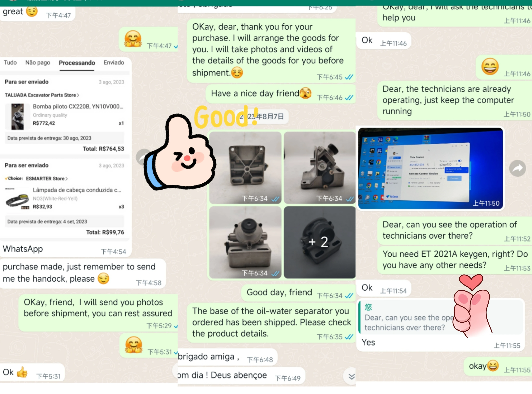Click the grinning emoji sent at 11:46

click(x=490, y=66)
